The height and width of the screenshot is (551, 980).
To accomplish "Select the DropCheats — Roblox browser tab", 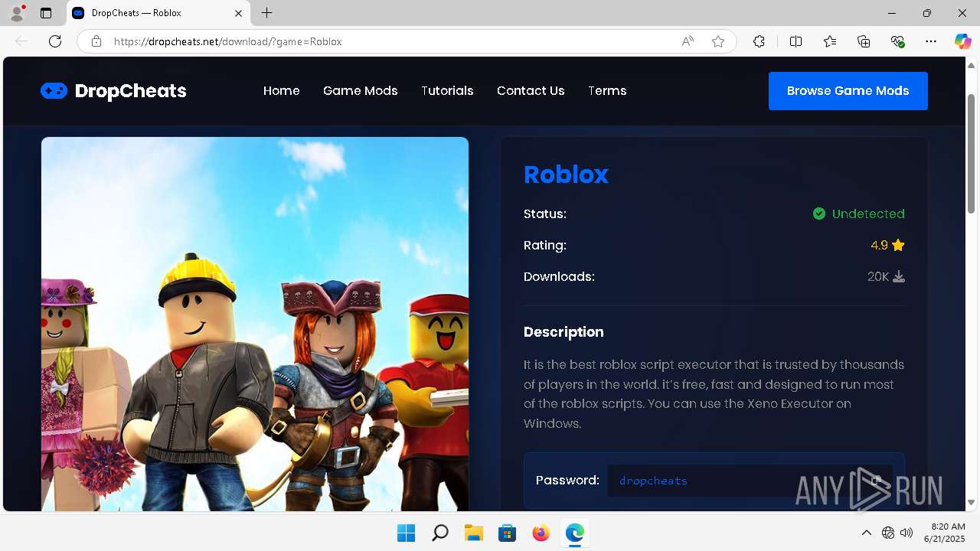I will pyautogui.click(x=158, y=13).
